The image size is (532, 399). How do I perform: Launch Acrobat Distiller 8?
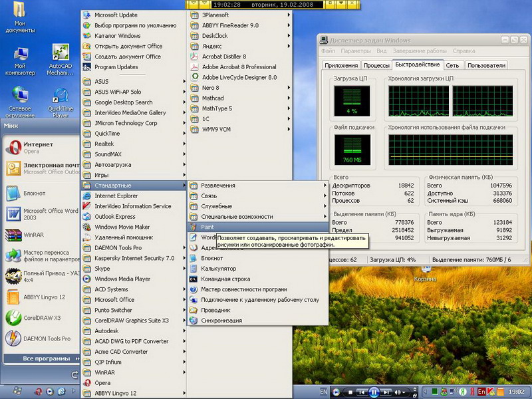pyautogui.click(x=239, y=57)
